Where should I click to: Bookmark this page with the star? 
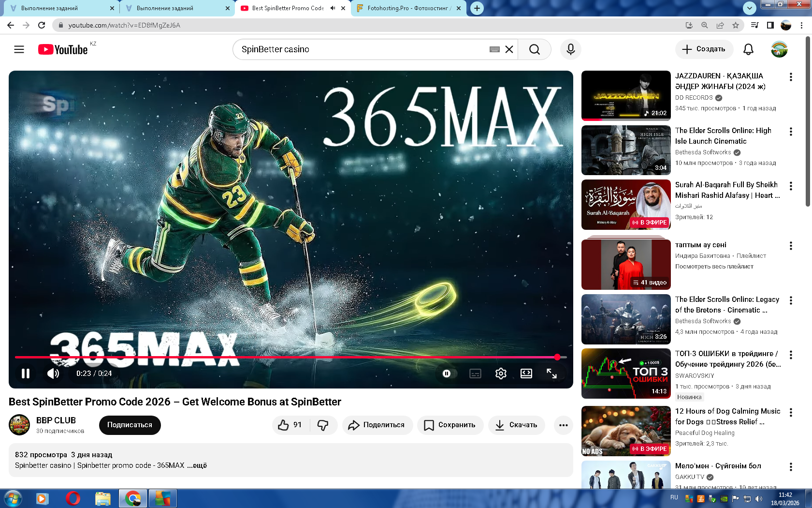(x=736, y=25)
